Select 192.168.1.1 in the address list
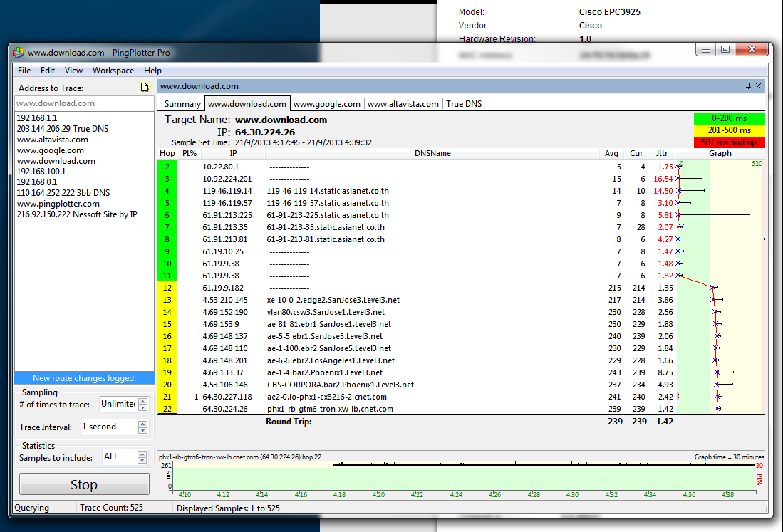Screen dimensions: 783x532 [37, 118]
